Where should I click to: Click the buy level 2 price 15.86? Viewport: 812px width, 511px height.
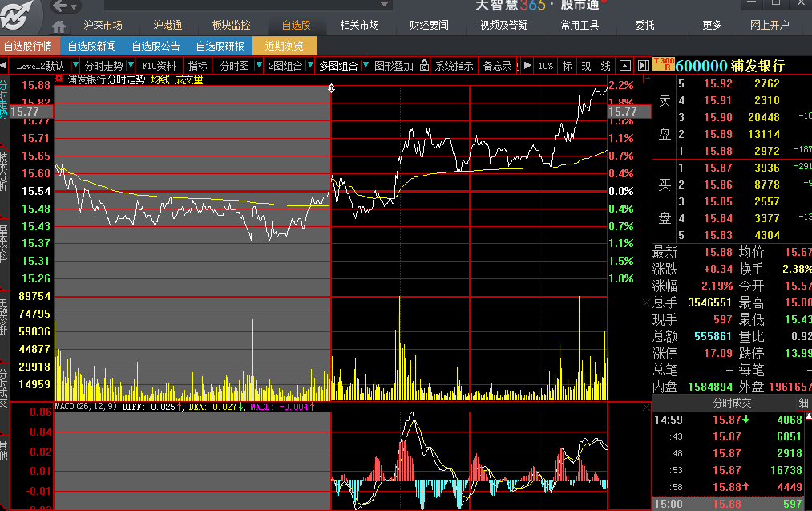point(717,185)
